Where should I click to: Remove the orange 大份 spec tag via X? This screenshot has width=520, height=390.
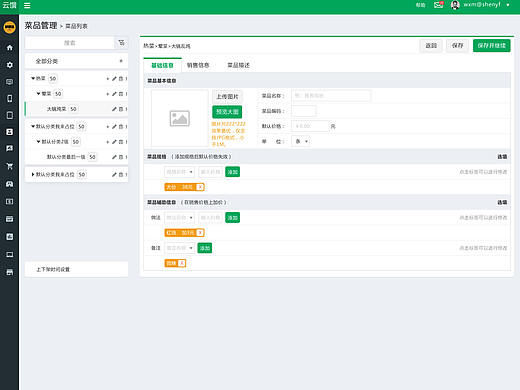(x=200, y=187)
